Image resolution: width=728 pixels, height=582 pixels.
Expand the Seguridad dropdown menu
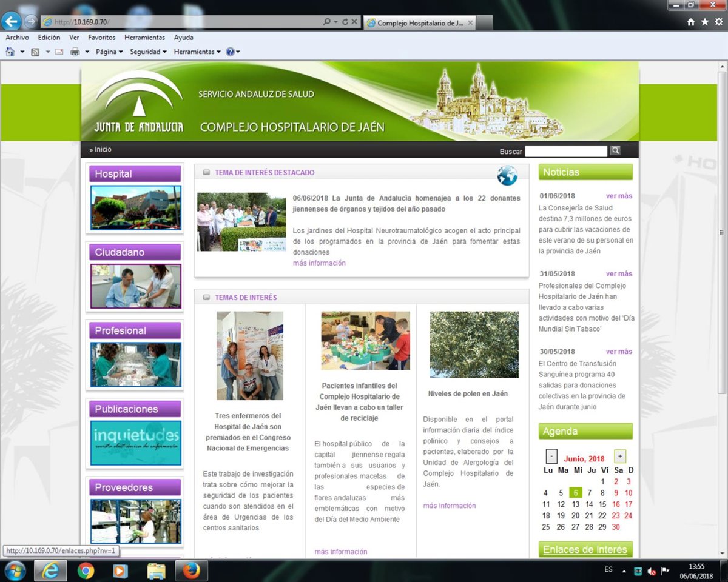click(x=147, y=52)
